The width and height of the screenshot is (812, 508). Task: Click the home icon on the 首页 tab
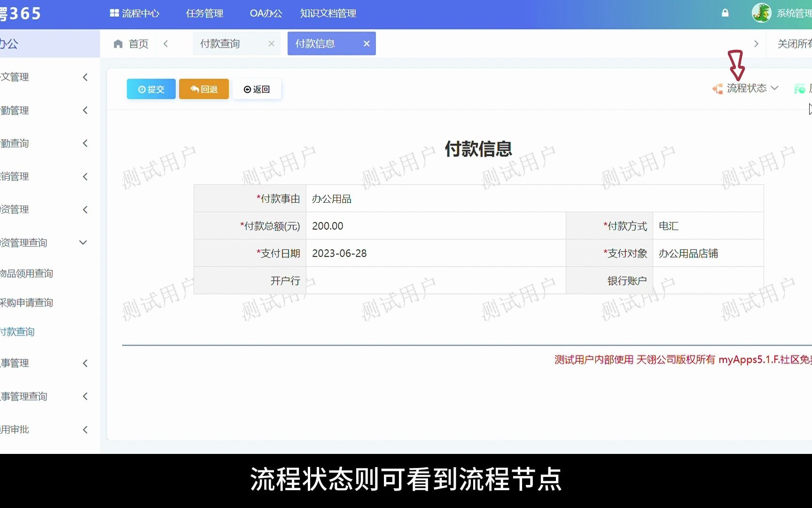click(118, 43)
